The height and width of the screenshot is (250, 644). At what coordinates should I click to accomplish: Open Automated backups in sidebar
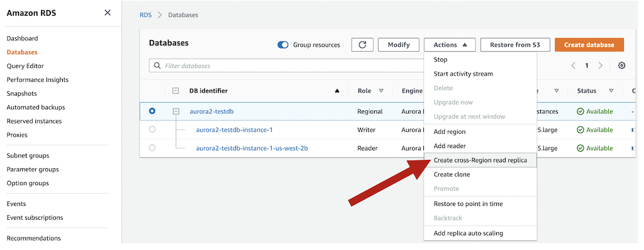pyautogui.click(x=36, y=107)
